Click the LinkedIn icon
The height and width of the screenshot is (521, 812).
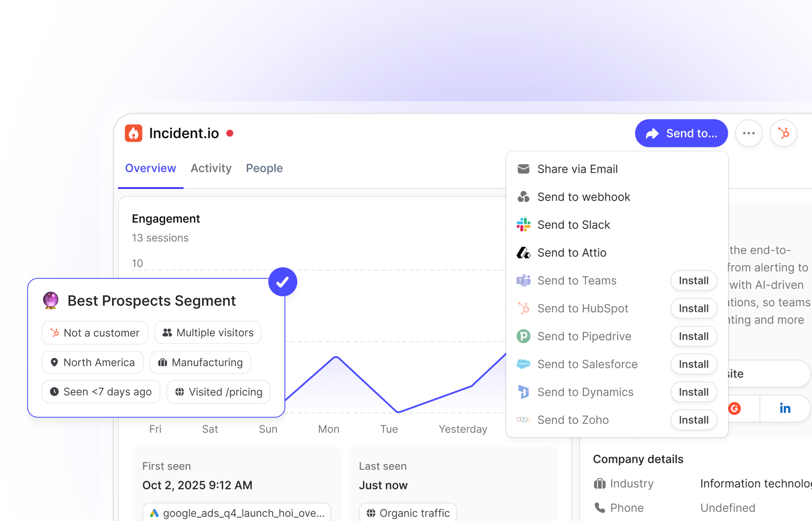click(785, 408)
